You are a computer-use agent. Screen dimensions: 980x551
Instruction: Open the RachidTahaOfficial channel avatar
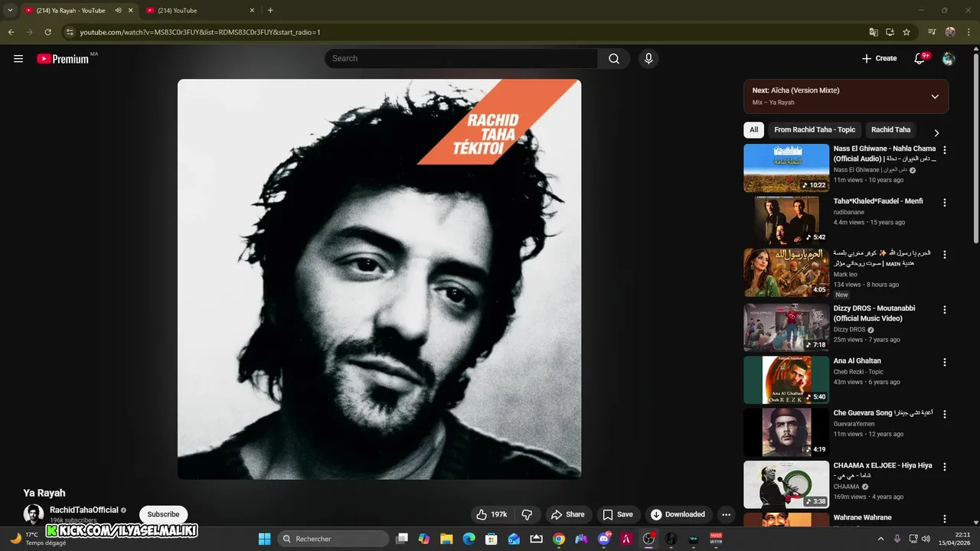coord(34,514)
